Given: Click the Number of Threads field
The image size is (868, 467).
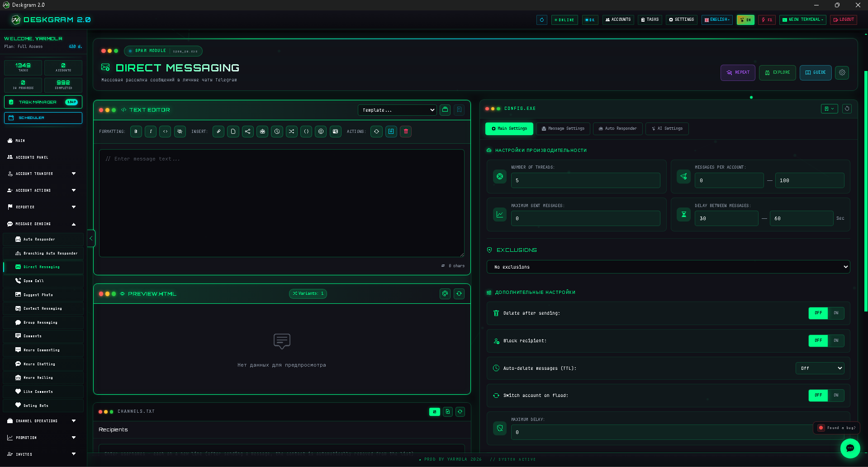Looking at the screenshot, I should tap(585, 180).
